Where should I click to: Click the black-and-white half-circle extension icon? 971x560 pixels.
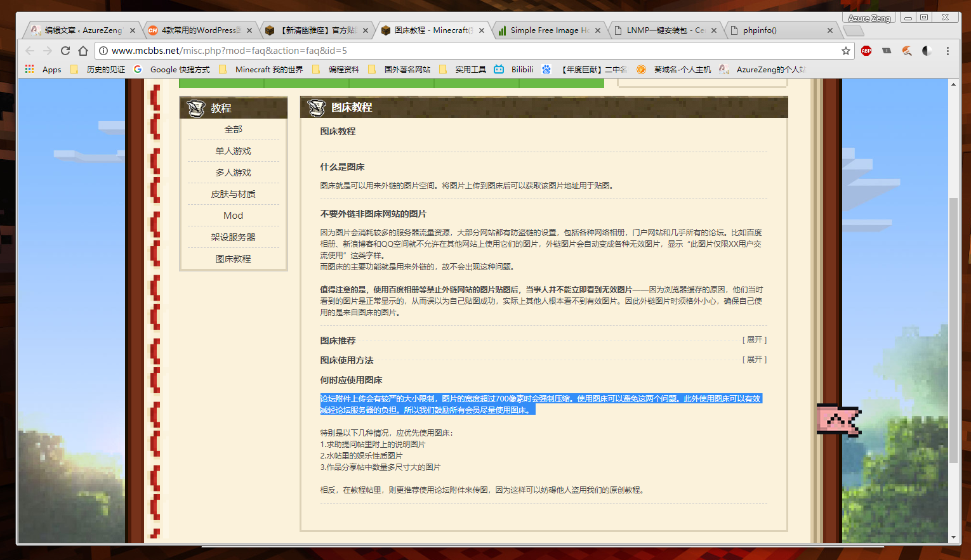point(927,51)
